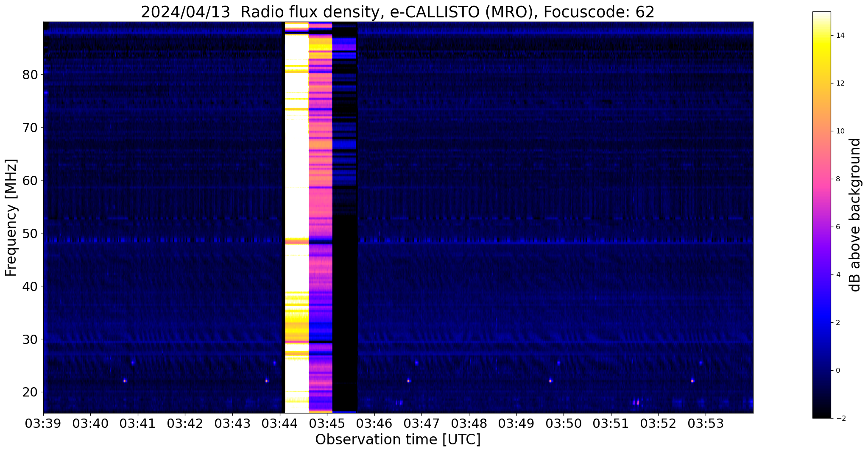Click the 03:47 time tick label
Screen dimensions: 868x452
click(422, 424)
